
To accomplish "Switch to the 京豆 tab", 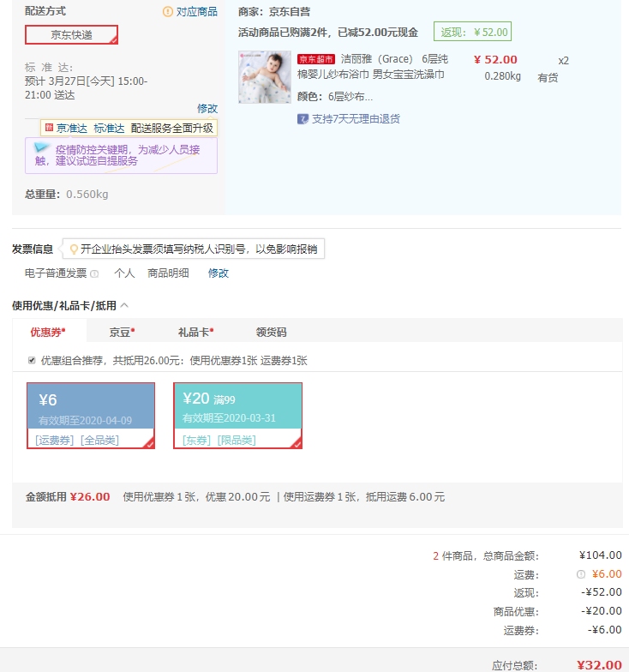I will (122, 332).
